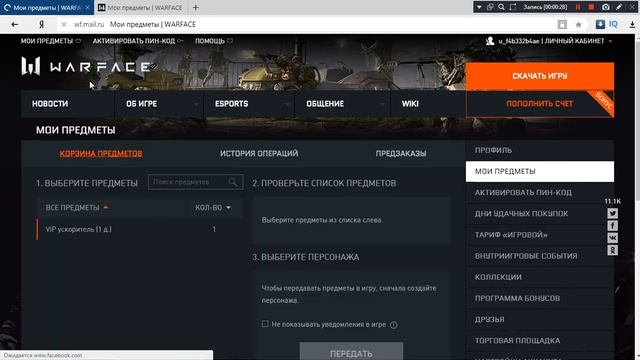Screen dimensions: 640x360
Task: Click the recorder pencil draw icon
Action: pos(619,7)
